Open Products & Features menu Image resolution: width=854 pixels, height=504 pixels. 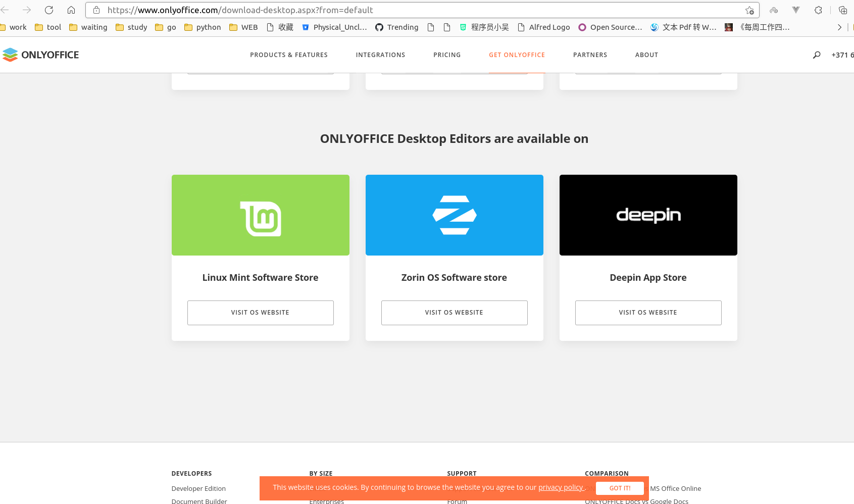289,55
